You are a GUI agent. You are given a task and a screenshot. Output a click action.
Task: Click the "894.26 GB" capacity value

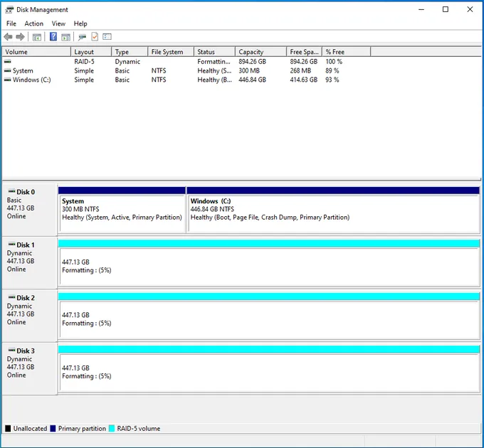coord(252,62)
